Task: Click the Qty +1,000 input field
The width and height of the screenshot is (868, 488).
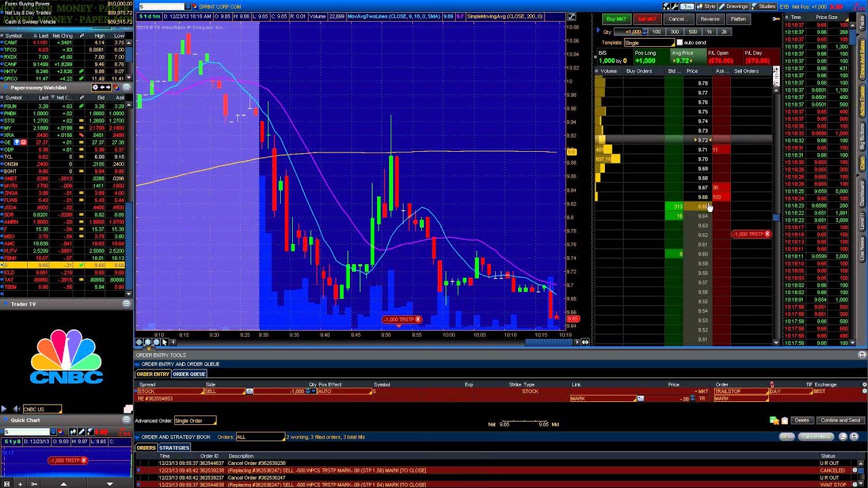Action: (x=631, y=32)
